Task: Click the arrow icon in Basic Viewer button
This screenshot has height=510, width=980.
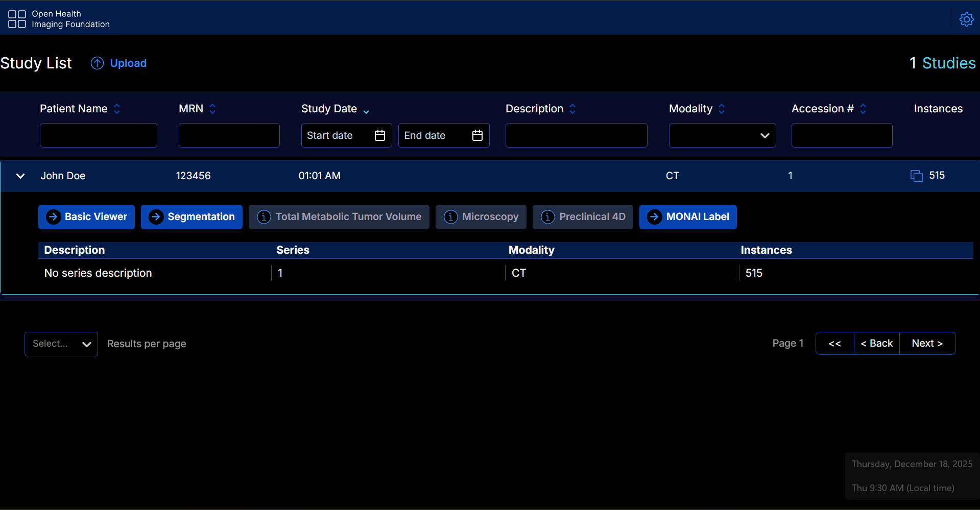Action: pyautogui.click(x=53, y=217)
